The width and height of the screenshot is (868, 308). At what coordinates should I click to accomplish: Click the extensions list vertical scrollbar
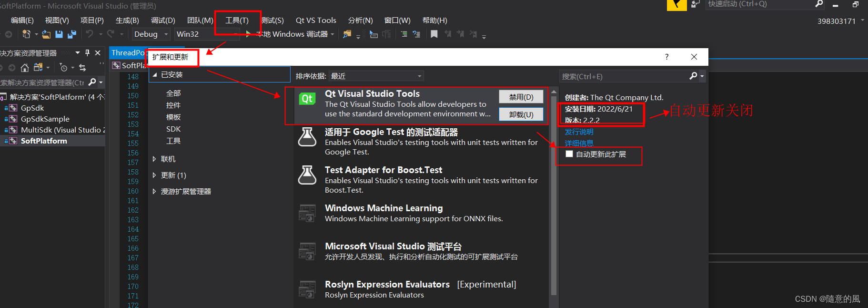[554, 195]
